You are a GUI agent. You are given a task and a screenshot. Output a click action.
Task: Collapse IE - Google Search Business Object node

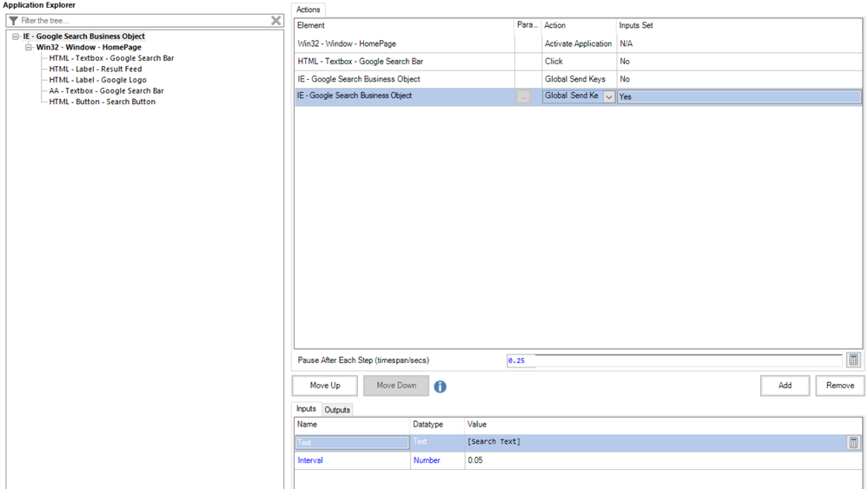pos(16,36)
